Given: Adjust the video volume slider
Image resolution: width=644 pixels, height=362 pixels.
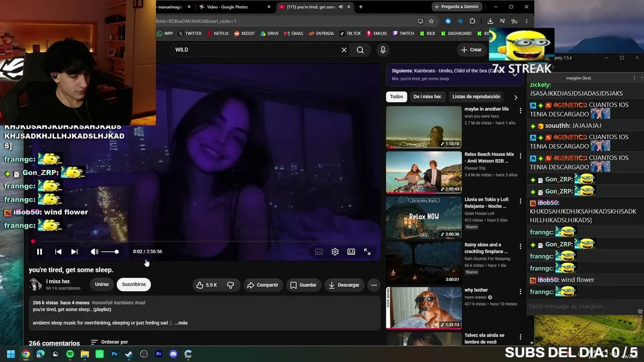Looking at the screenshot, I should click(x=110, y=252).
